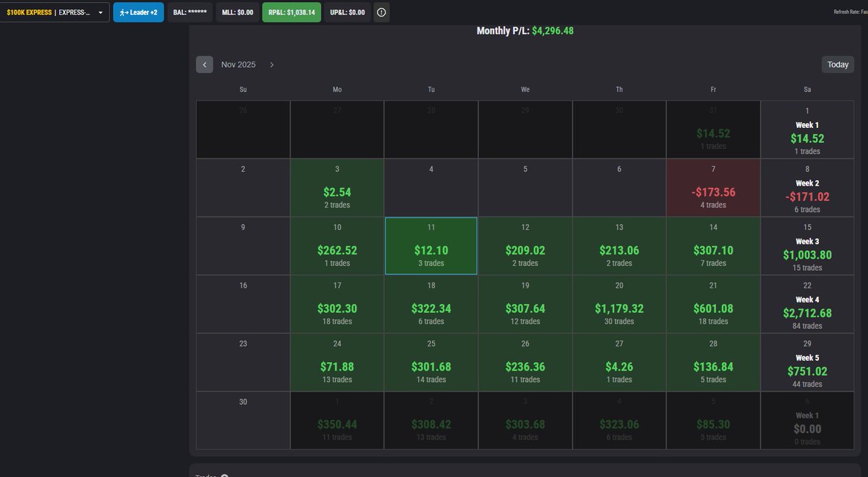
Task: Select the Sunday November 23 cell
Action: point(243,362)
